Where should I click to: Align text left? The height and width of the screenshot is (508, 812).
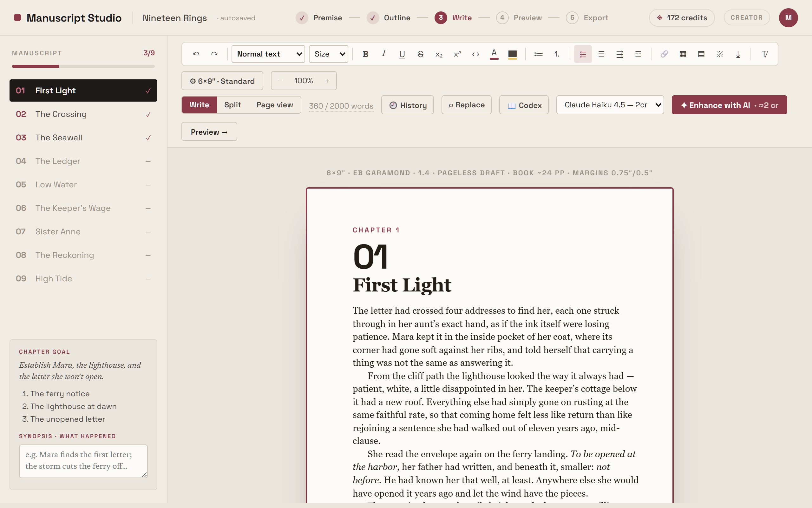point(583,54)
